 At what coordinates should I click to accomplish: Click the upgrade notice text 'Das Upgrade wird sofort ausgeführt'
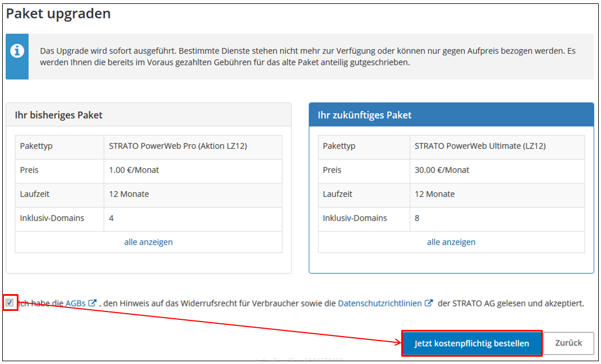coord(108,51)
